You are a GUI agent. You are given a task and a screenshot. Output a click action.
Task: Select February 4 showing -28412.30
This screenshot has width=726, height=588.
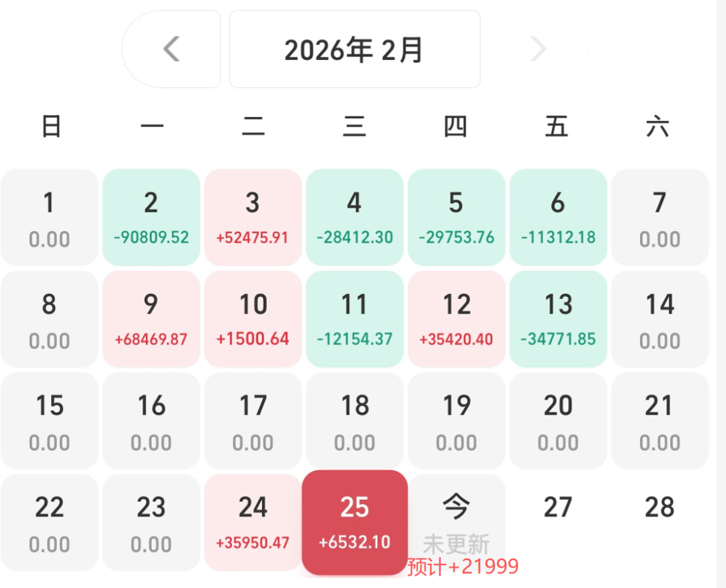(x=355, y=217)
